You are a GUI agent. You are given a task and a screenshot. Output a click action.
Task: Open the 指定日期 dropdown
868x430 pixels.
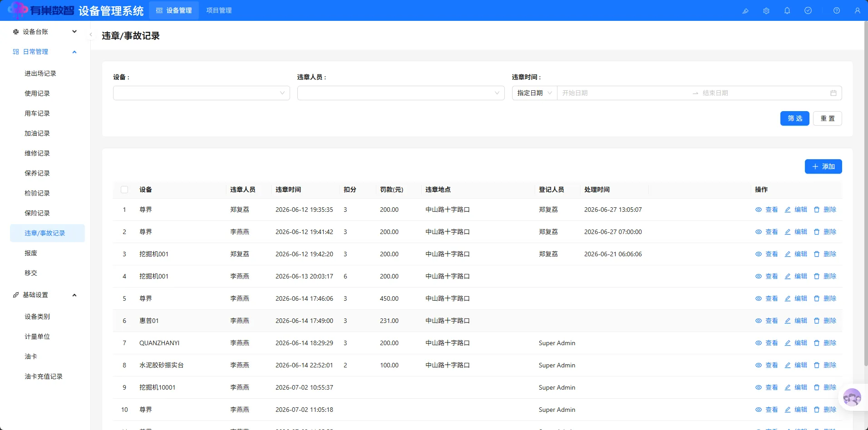pos(535,93)
